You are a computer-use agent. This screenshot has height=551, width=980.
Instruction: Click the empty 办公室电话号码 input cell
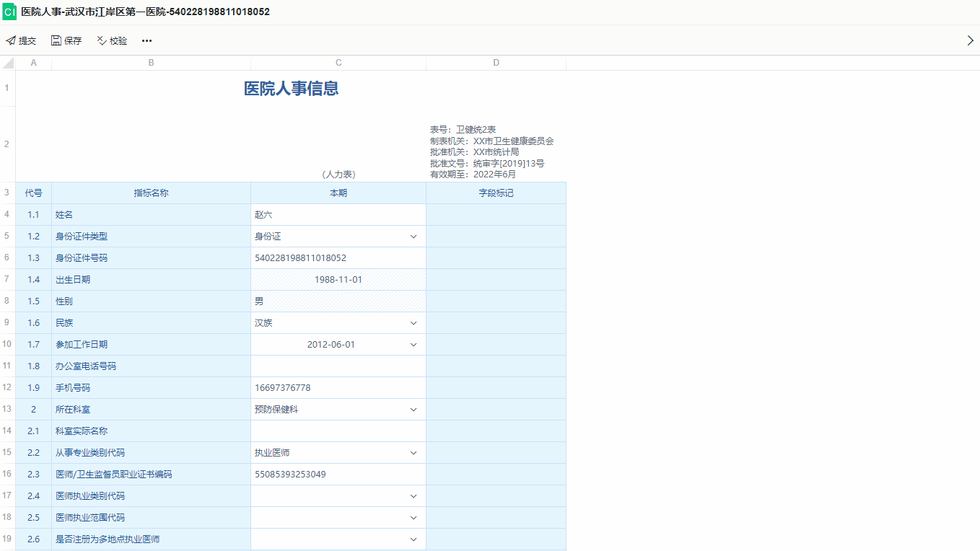click(338, 366)
